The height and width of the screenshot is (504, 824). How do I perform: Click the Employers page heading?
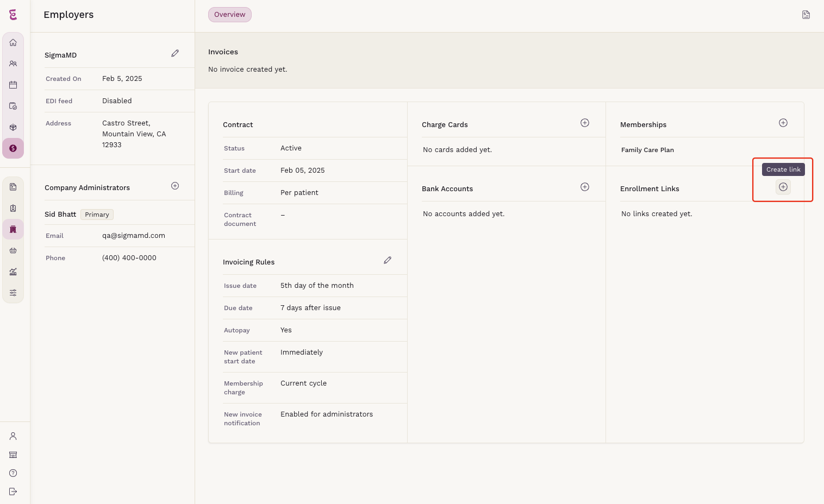coord(68,15)
